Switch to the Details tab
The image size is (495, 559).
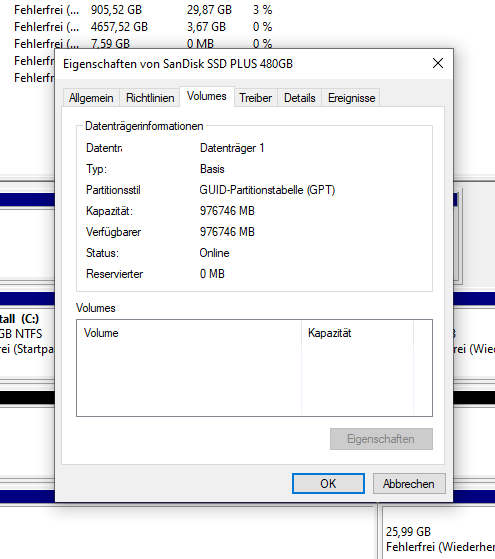pos(300,98)
